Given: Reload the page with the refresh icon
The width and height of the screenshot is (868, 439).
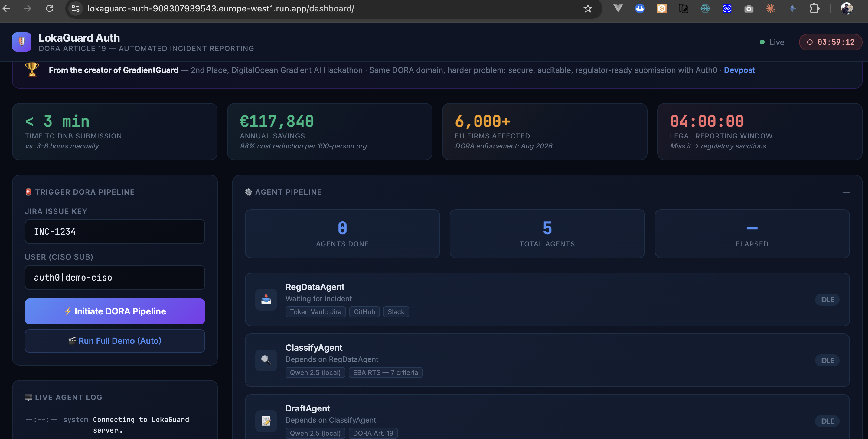Looking at the screenshot, I should (50, 8).
